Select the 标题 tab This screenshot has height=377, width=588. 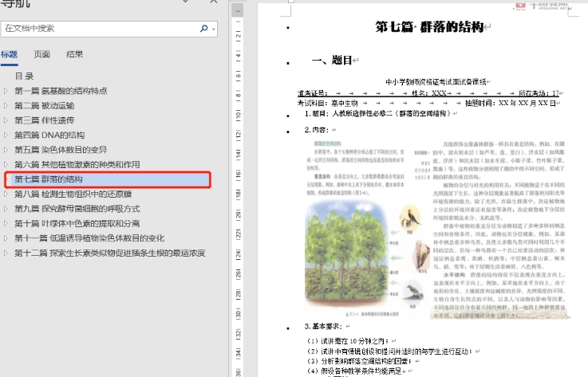tap(9, 54)
